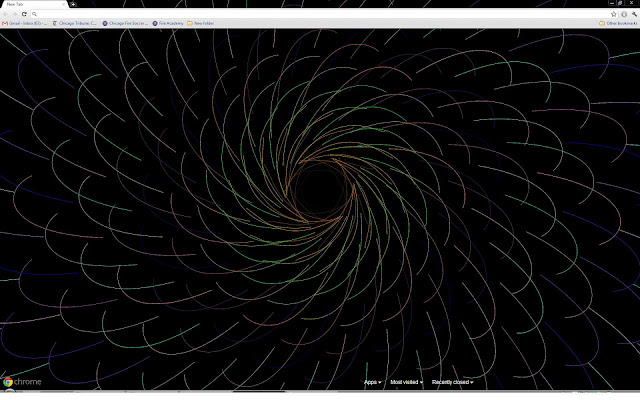Select the New Tab tab
Viewport: 640px width, 400px height.
tap(33, 4)
